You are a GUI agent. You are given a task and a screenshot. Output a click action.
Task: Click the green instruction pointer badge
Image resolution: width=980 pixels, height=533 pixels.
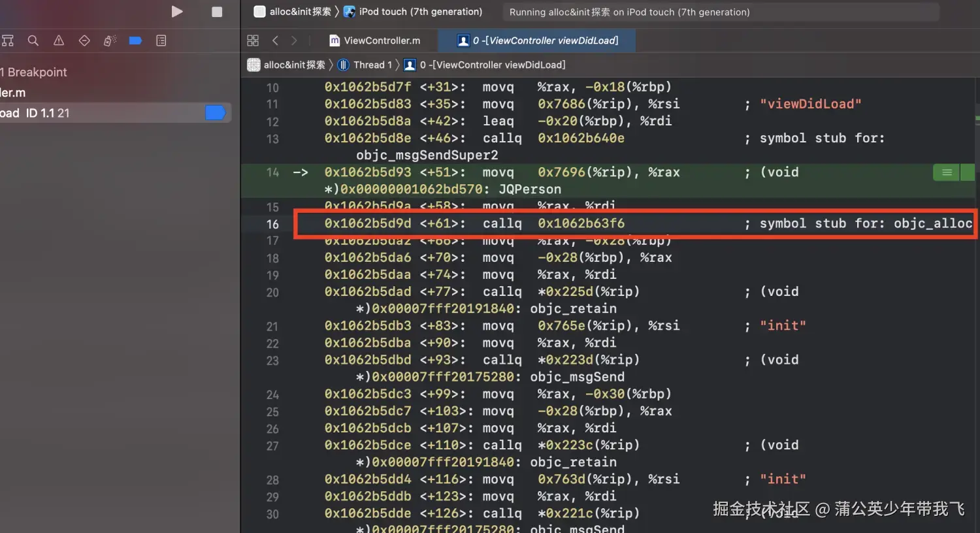pos(947,172)
